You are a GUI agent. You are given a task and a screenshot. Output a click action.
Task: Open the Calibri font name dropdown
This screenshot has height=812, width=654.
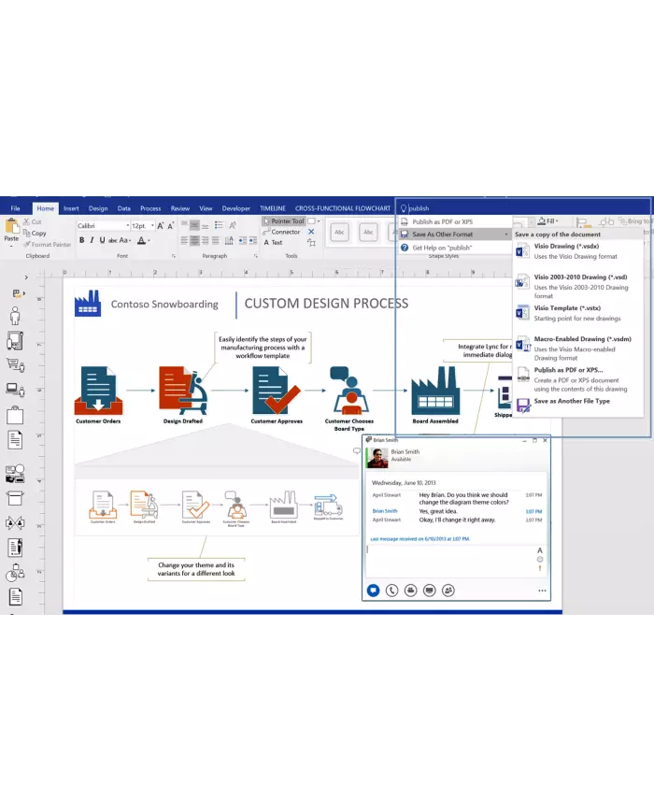(128, 226)
